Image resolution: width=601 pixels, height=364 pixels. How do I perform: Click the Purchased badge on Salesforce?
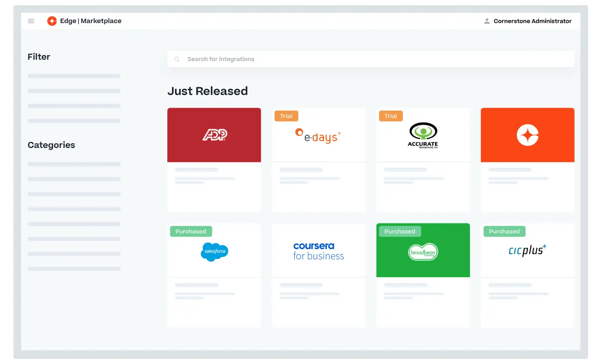[x=191, y=231]
